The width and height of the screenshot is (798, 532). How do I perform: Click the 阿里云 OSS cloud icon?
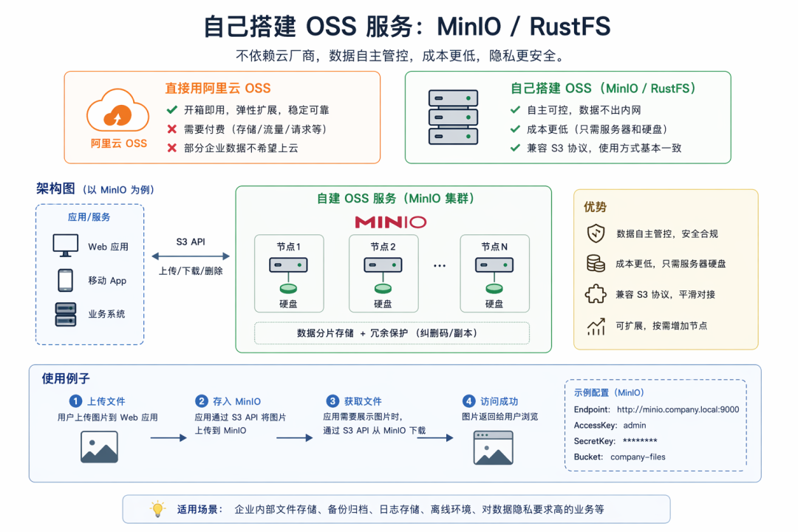coord(118,110)
